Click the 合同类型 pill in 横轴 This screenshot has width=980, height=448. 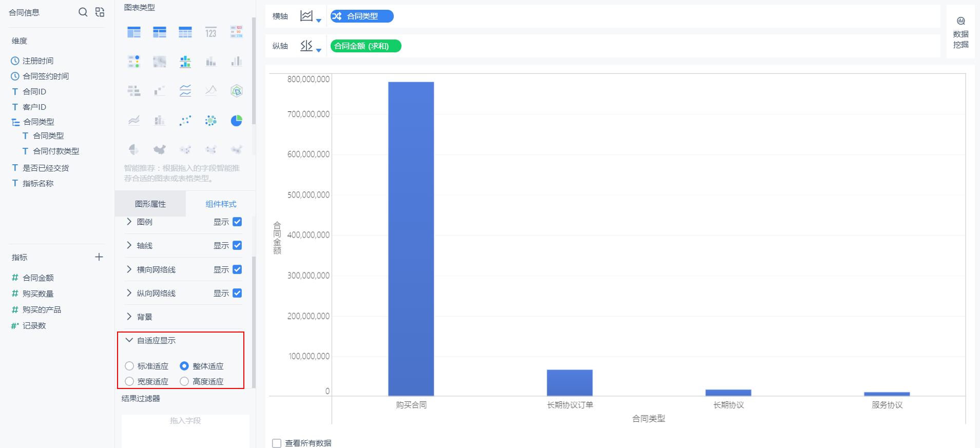coord(362,16)
